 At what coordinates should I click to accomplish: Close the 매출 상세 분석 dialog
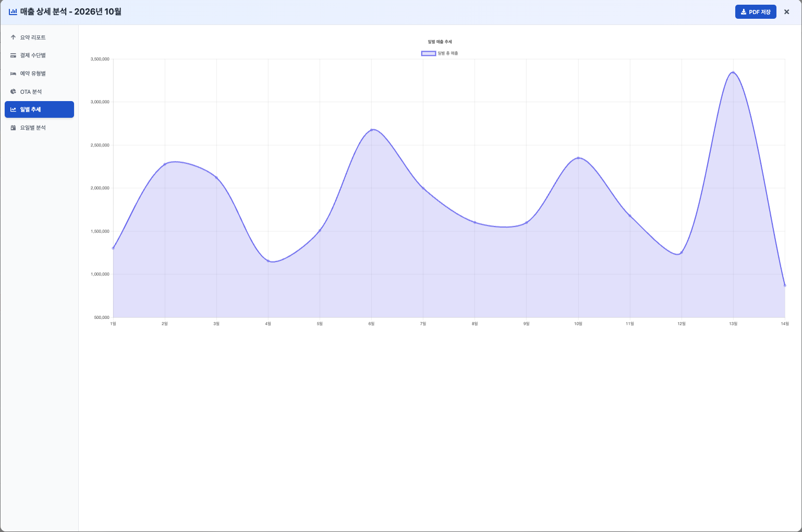(x=787, y=12)
